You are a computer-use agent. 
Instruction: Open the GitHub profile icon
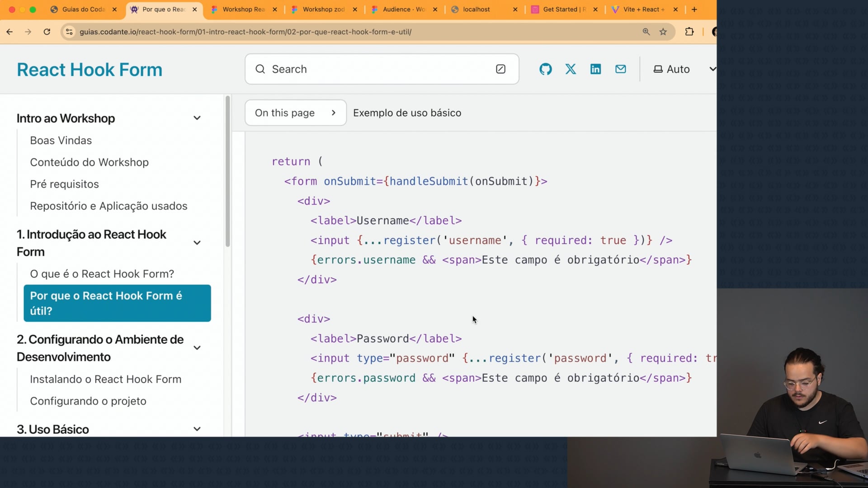pyautogui.click(x=545, y=69)
